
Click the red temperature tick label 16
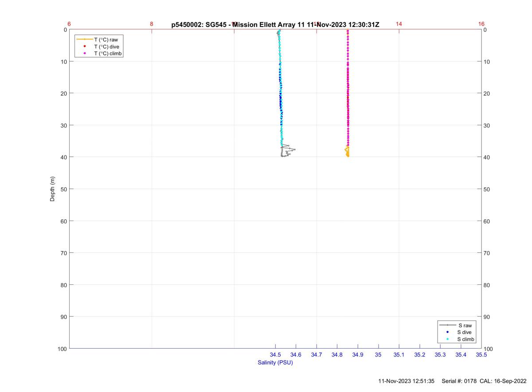[481, 24]
